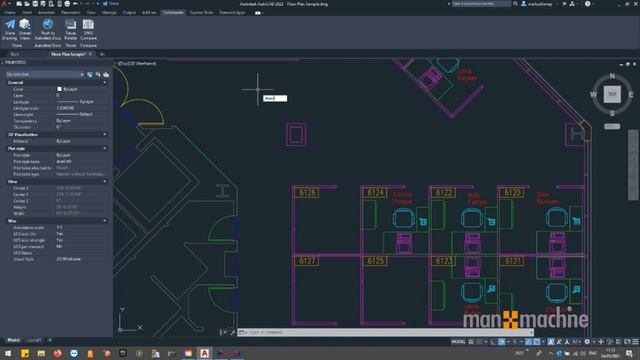Open the AutoCAD application menu logo

(x=4, y=4)
